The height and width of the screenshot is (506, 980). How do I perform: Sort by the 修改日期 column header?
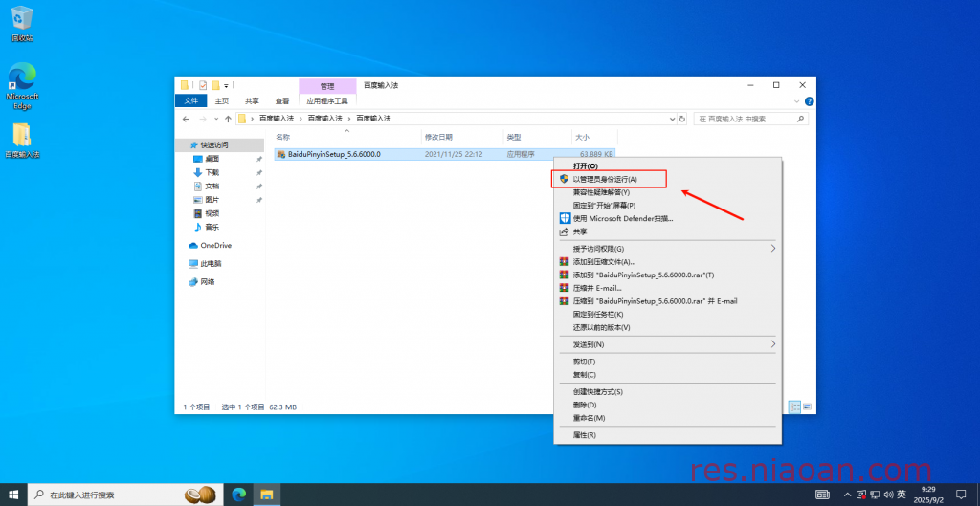pyautogui.click(x=438, y=137)
